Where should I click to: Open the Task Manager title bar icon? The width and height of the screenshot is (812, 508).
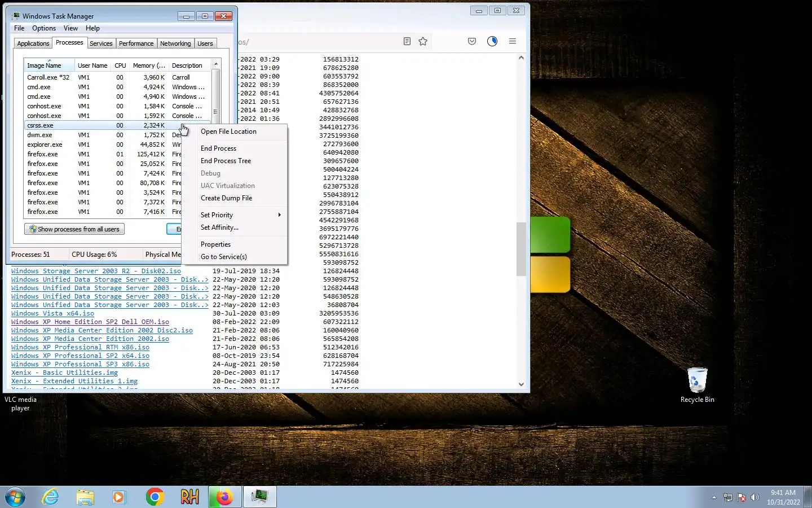coord(15,16)
